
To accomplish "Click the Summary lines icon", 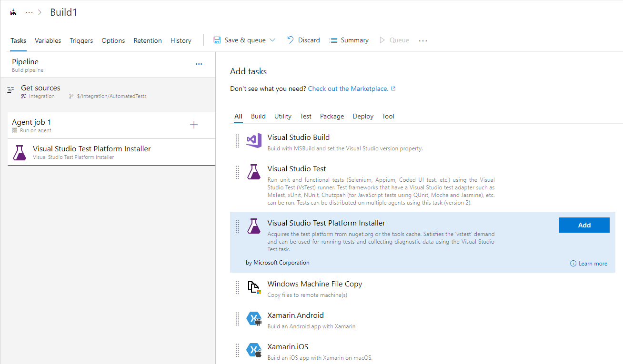I will pos(333,40).
